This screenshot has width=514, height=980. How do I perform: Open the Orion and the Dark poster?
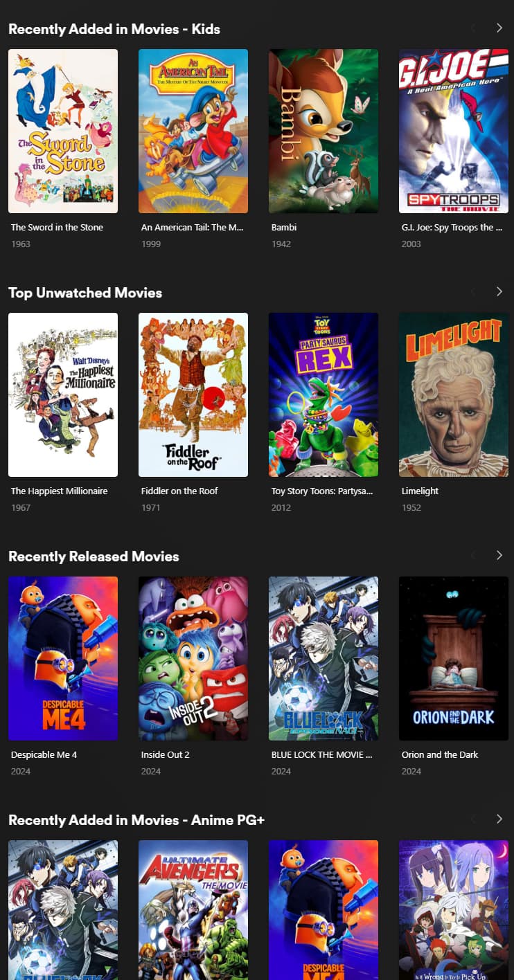454,658
